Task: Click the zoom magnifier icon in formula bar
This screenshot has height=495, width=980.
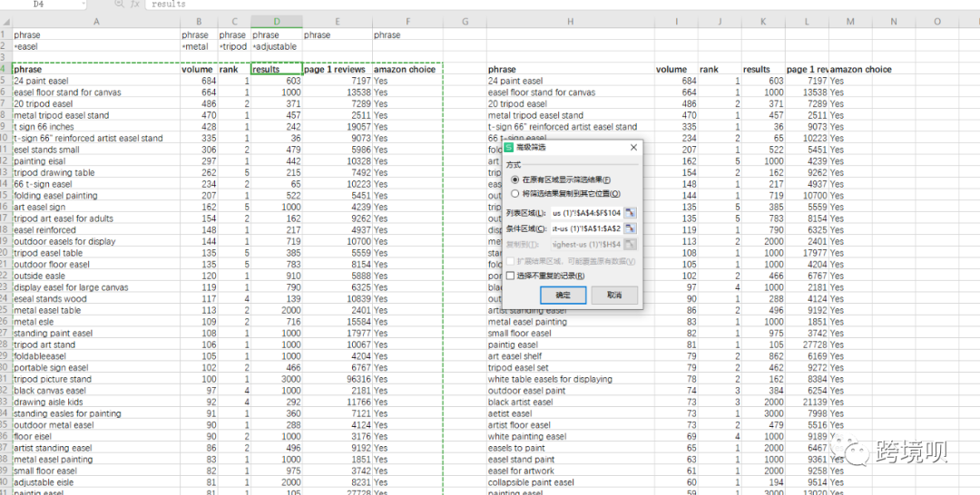Action: pyautogui.click(x=120, y=5)
